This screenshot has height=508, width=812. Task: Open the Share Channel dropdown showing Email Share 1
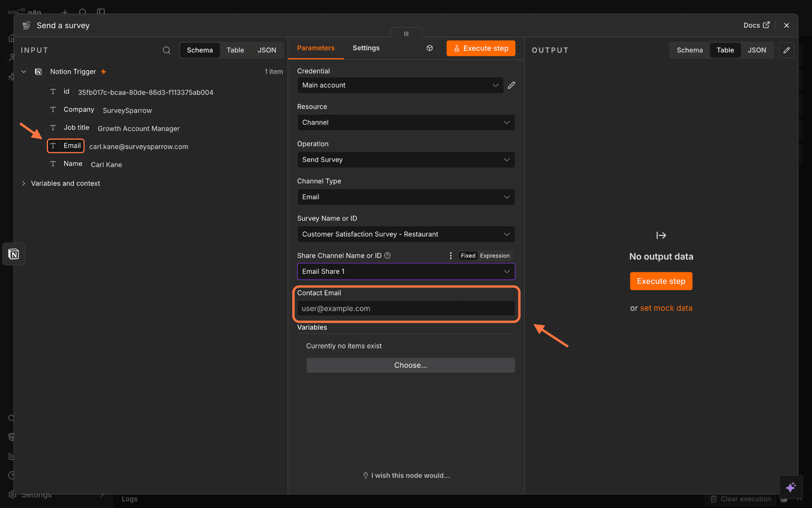[406, 272]
